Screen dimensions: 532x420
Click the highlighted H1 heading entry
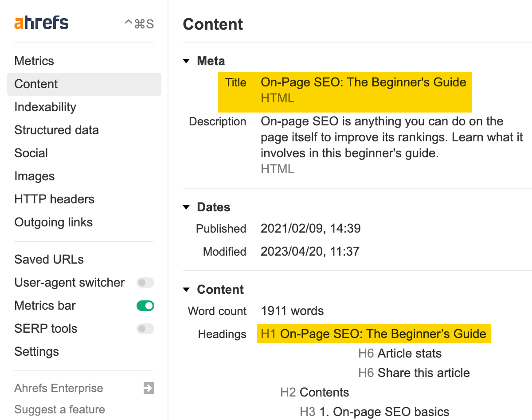[x=374, y=334]
